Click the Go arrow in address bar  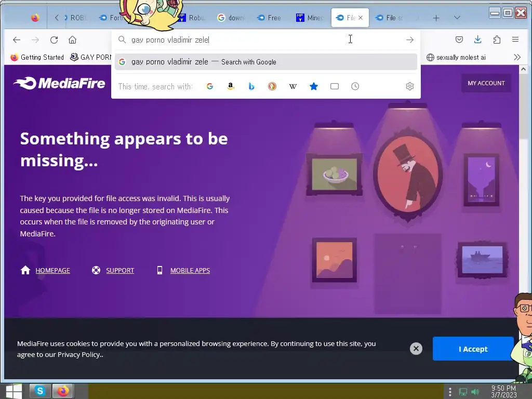tap(410, 39)
